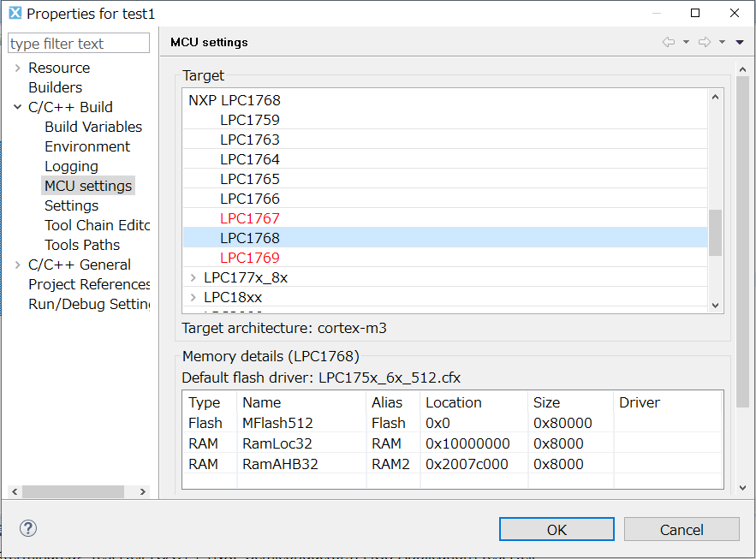
Task: Select the RamLoc32 memory row
Action: (x=452, y=443)
